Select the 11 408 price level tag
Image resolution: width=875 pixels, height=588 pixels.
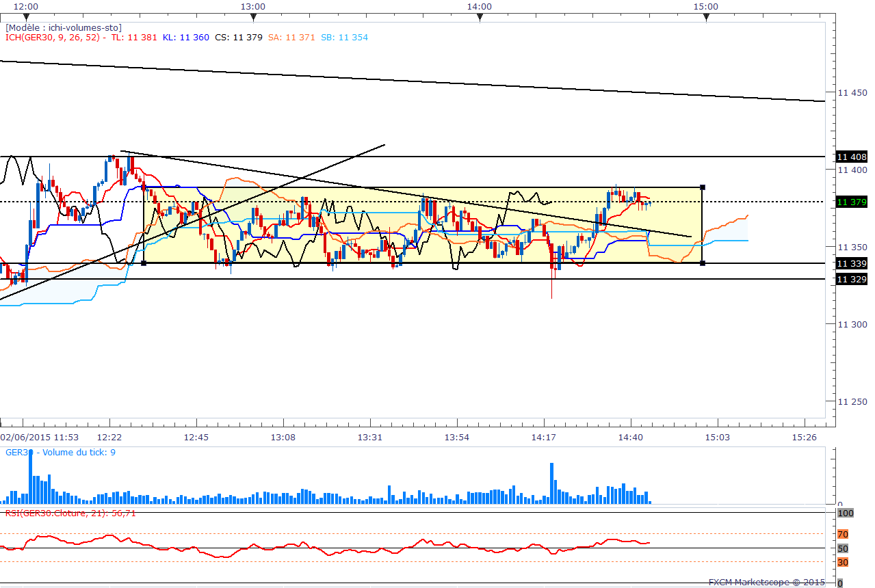click(852, 157)
